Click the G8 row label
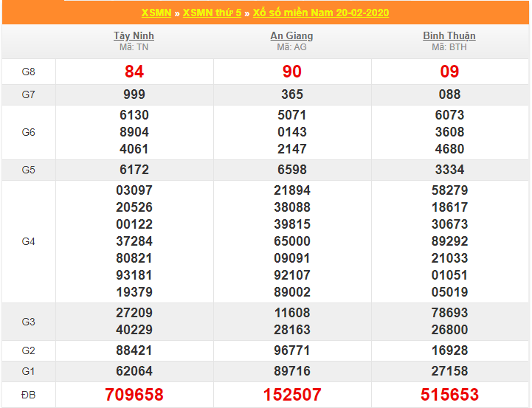Viewport: 532px width, 408px height. point(28,72)
